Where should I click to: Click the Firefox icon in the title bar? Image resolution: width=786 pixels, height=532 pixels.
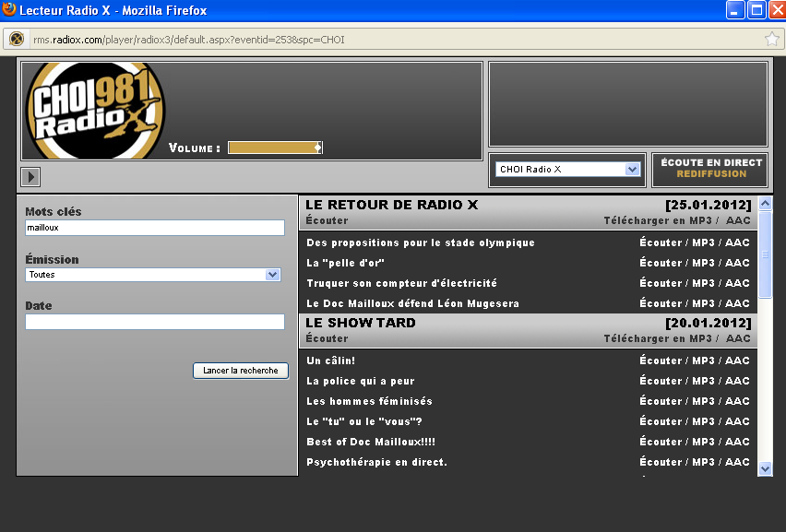[x=8, y=9]
